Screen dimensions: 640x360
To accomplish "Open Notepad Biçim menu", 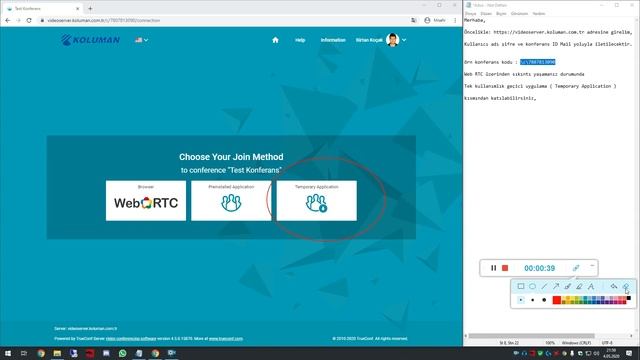I will coord(501,13).
